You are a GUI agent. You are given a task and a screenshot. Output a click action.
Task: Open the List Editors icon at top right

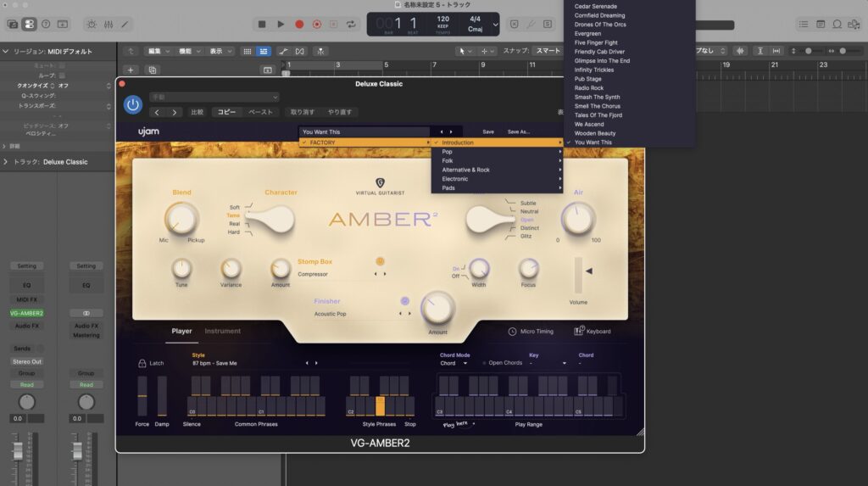click(804, 25)
